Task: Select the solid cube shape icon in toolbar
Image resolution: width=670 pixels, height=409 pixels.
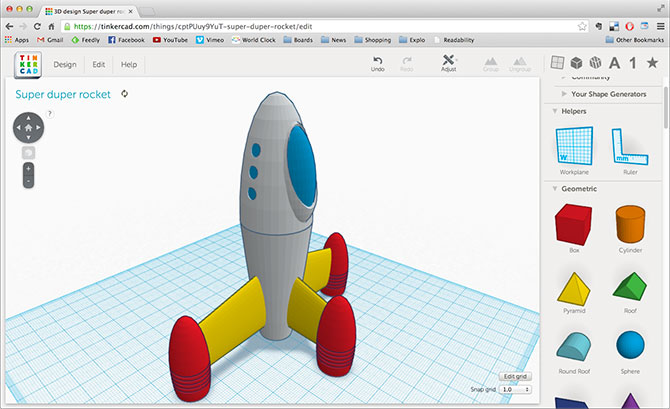Action: click(x=576, y=63)
